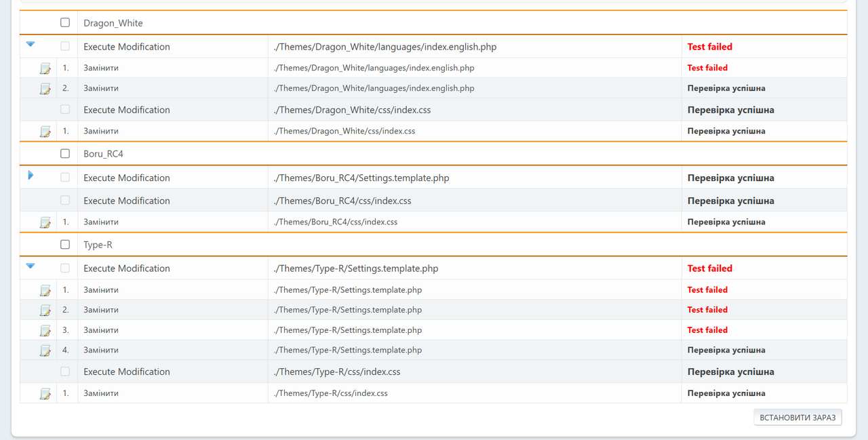Click edit icon beside Dragon_White css/index.css Замінити row
Viewport: 868px width, 440px height.
[45, 132]
